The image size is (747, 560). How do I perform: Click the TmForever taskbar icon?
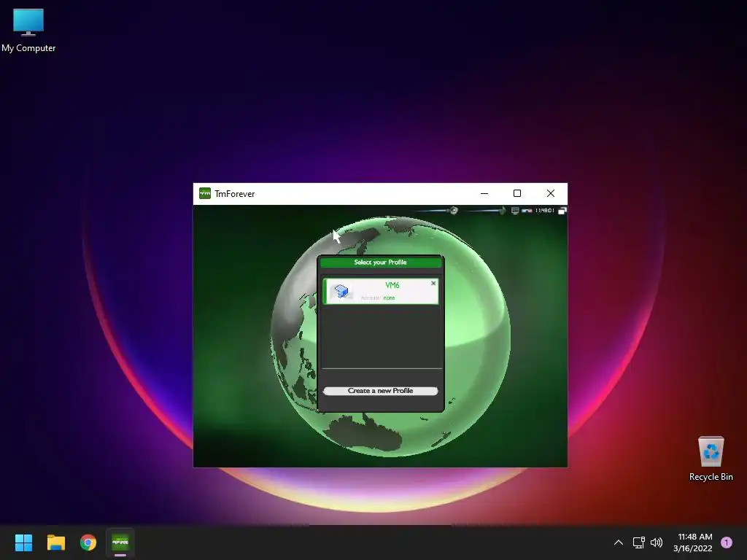(x=120, y=542)
